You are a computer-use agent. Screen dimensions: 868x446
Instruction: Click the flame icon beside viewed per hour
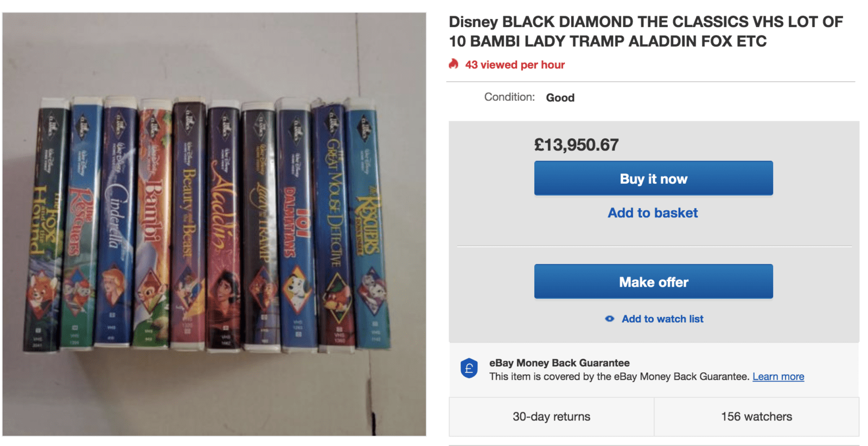point(454,64)
